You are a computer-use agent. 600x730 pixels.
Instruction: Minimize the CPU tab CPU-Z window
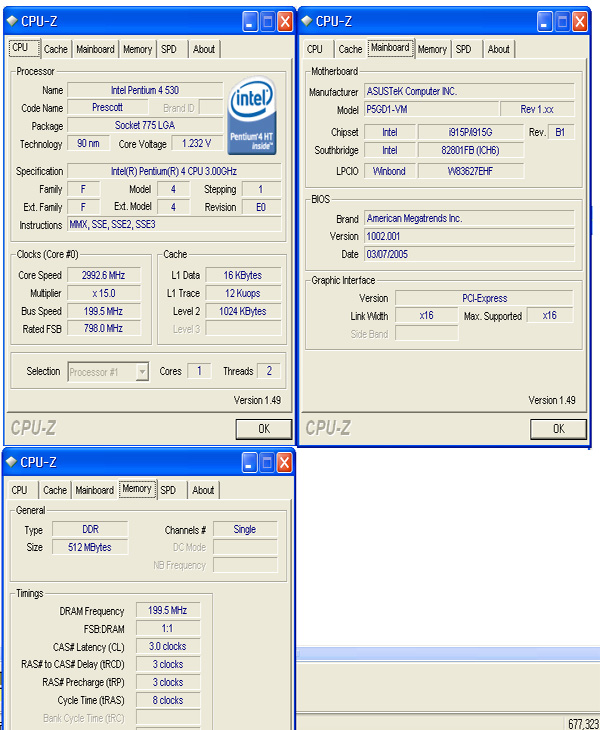pos(249,21)
